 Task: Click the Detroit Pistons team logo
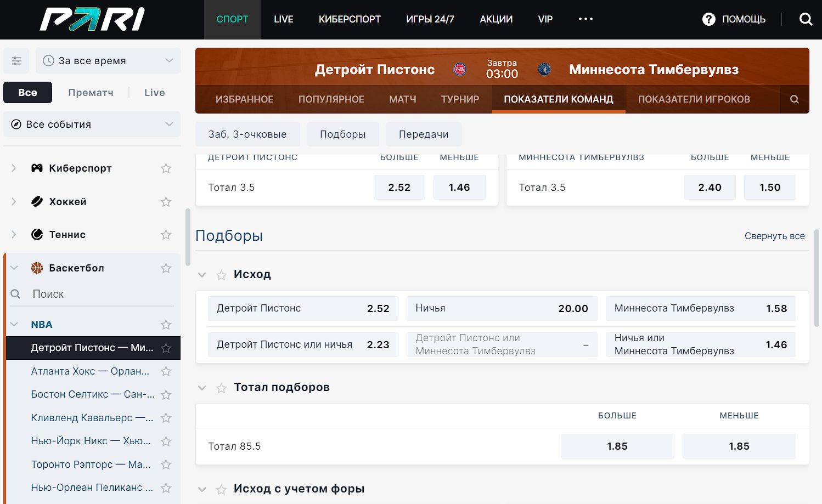coord(460,69)
